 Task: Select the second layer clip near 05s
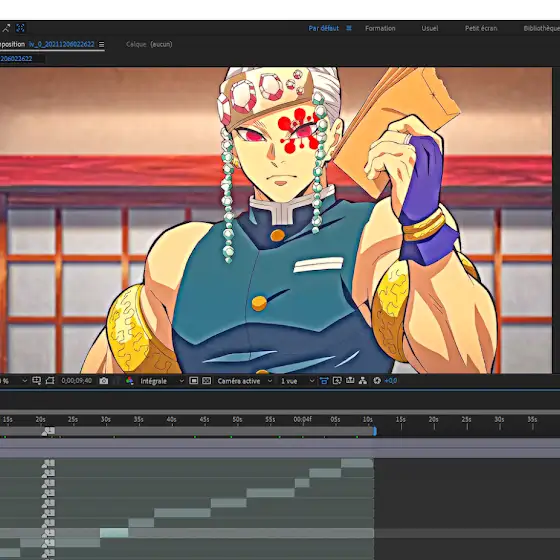pyautogui.click(x=325, y=473)
